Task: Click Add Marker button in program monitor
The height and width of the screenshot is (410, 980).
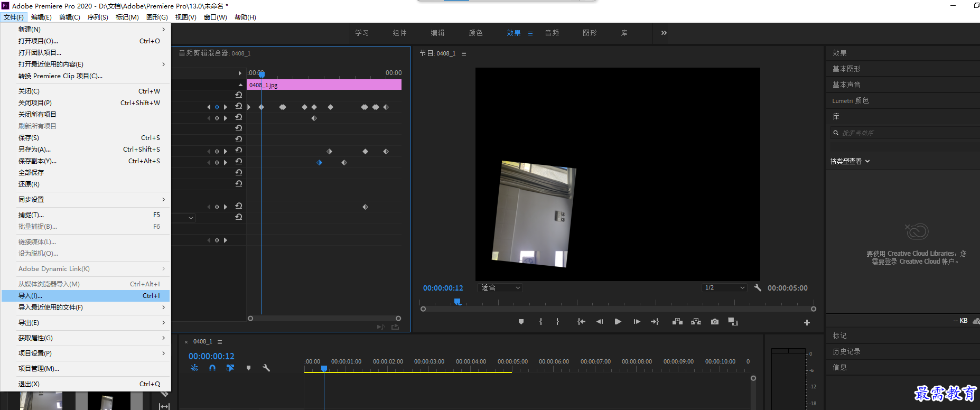Action: pos(521,322)
